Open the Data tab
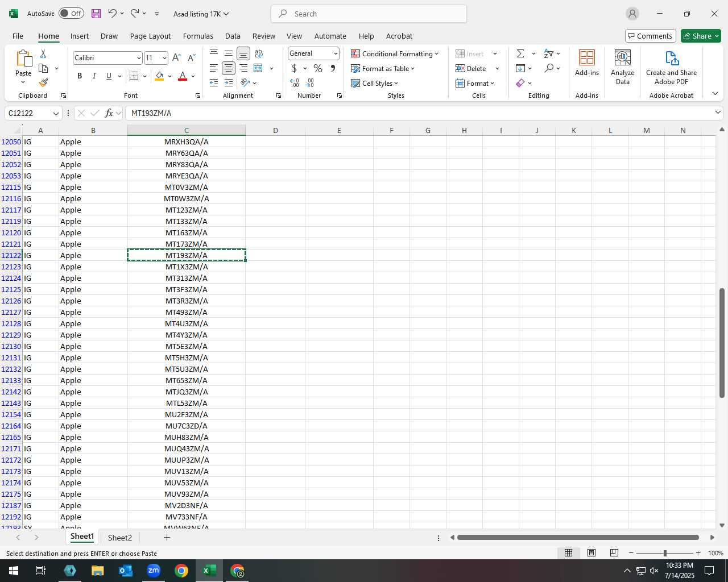Viewport: 728px width, 582px height. 233,36
